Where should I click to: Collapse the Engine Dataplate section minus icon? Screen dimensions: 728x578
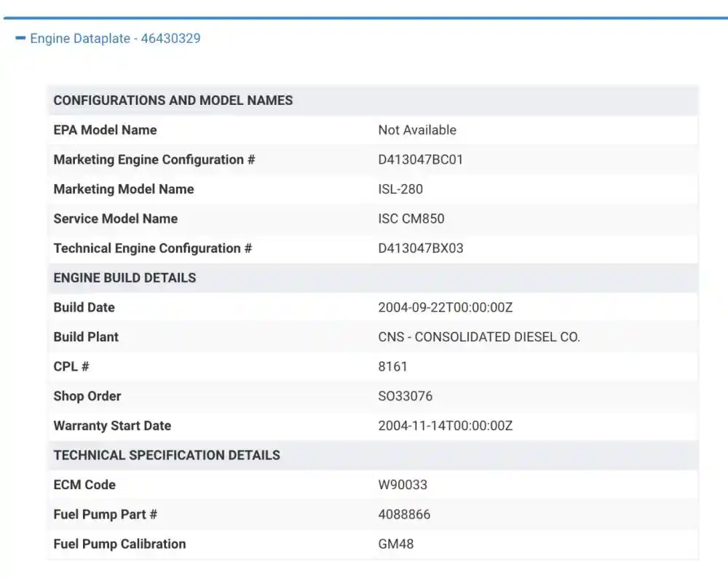pos(20,39)
